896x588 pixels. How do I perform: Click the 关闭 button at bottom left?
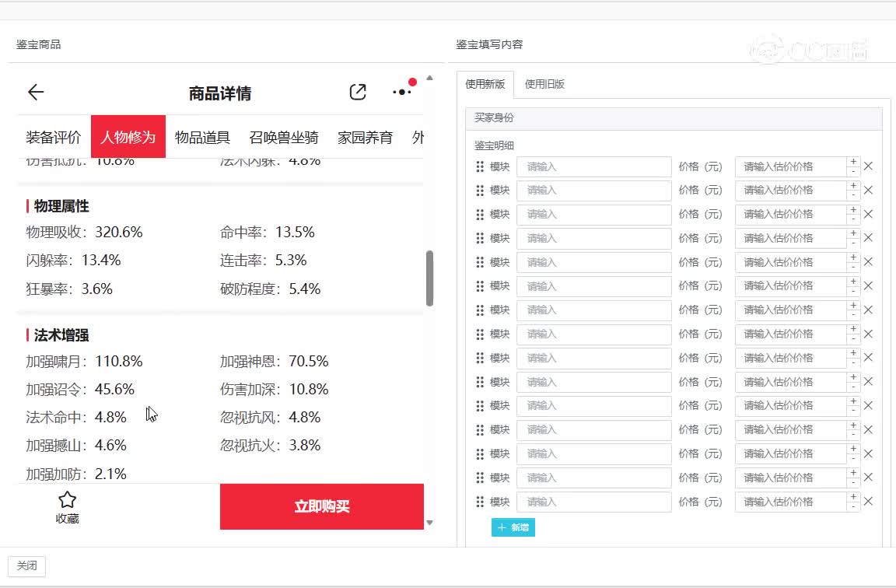(26, 566)
